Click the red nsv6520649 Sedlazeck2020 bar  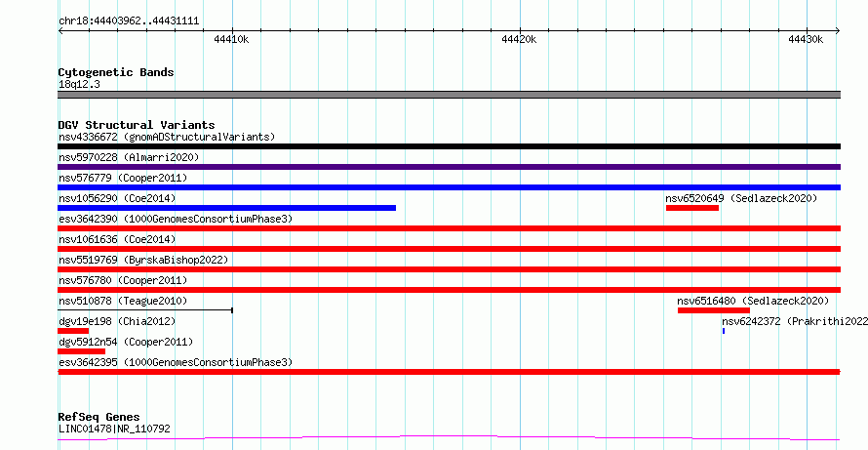click(692, 208)
